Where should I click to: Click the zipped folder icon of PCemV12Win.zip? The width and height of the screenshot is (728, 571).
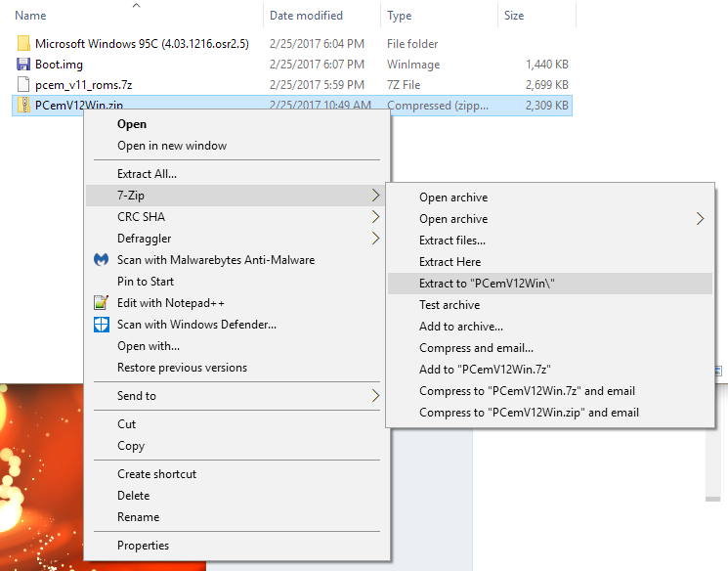coord(23,105)
